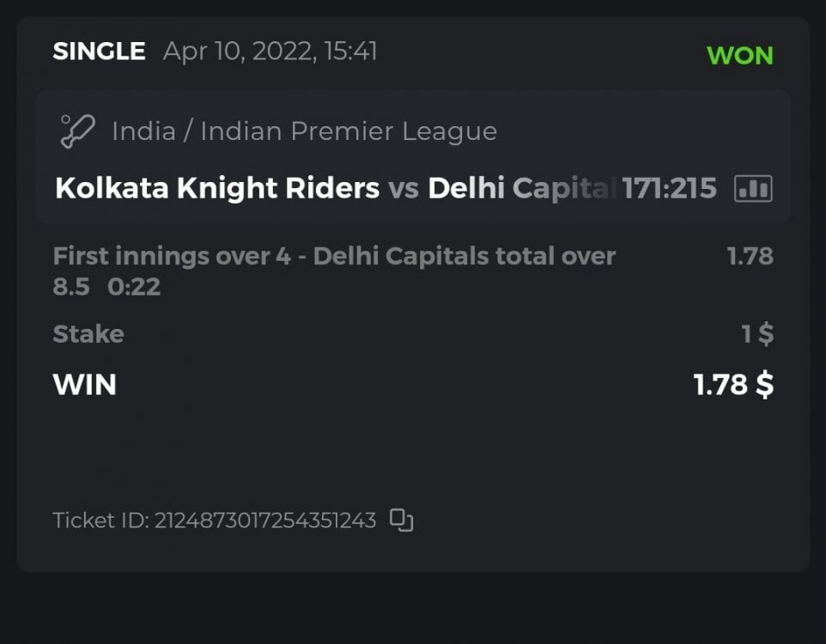Click the Apr 10, 2022, 15:41 timestamp
Viewport: 826px width, 644px height.
click(270, 52)
